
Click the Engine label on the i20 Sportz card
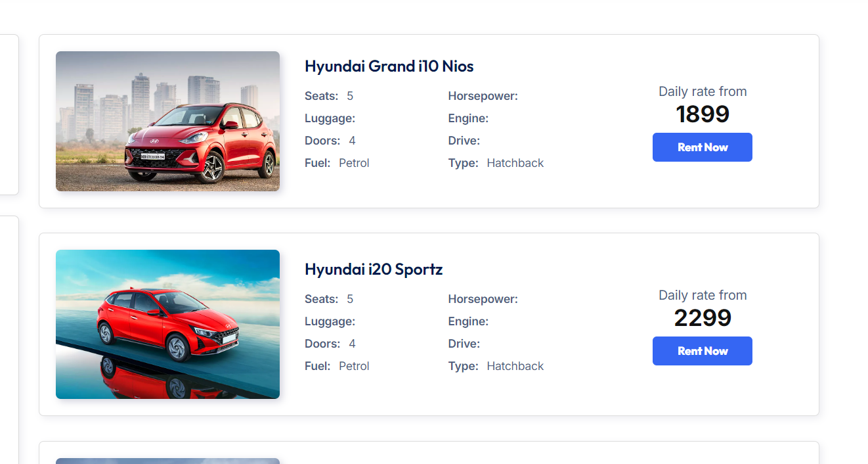click(x=468, y=321)
